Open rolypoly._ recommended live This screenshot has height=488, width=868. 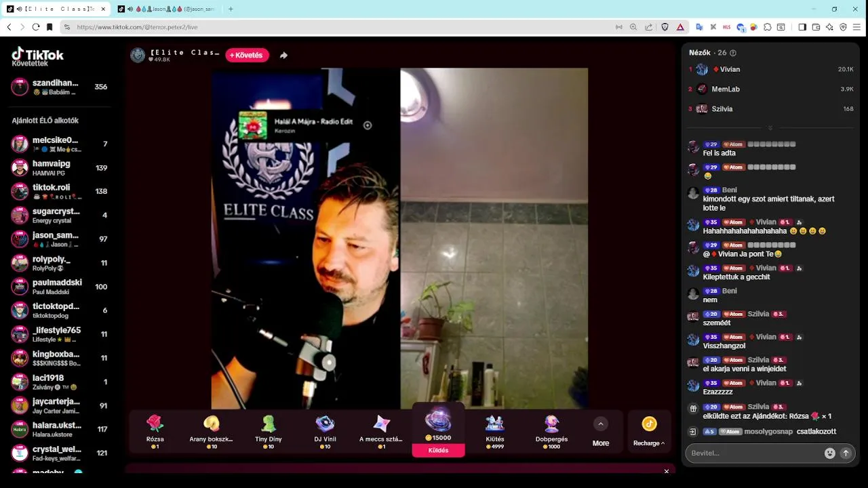pos(60,263)
